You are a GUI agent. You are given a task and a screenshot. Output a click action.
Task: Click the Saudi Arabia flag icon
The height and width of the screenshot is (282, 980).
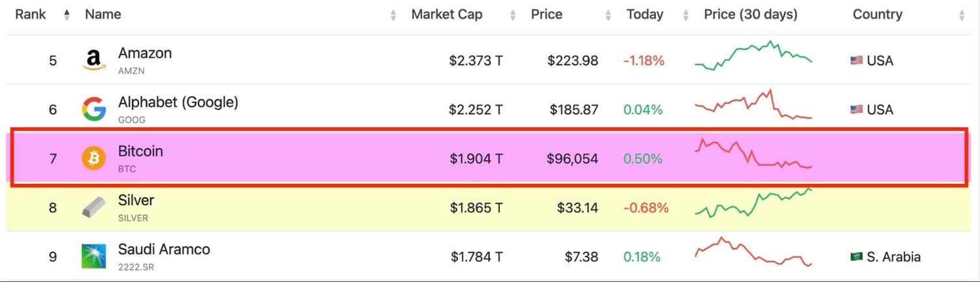[857, 256]
